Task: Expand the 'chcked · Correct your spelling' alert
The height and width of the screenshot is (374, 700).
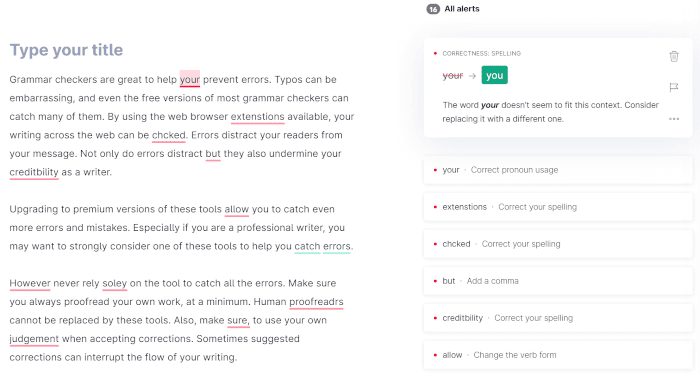Action: point(558,244)
